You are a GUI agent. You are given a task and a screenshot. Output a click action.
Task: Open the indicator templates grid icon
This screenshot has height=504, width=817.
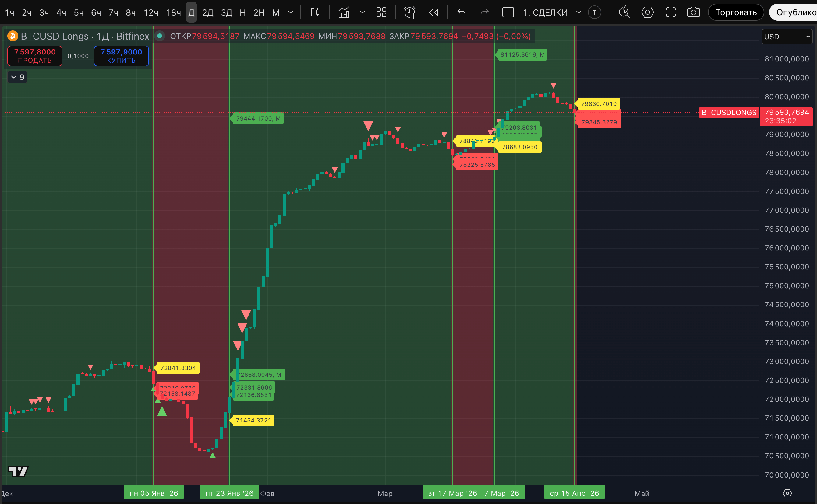(381, 13)
